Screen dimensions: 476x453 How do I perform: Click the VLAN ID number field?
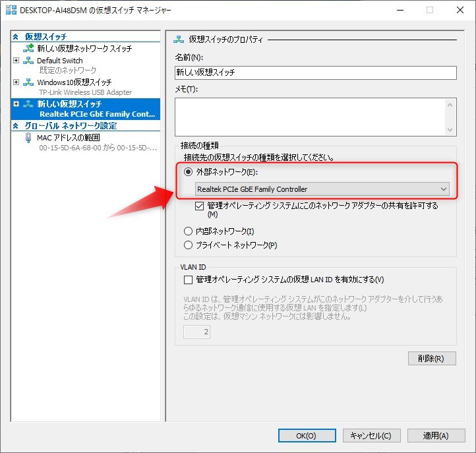[x=196, y=332]
